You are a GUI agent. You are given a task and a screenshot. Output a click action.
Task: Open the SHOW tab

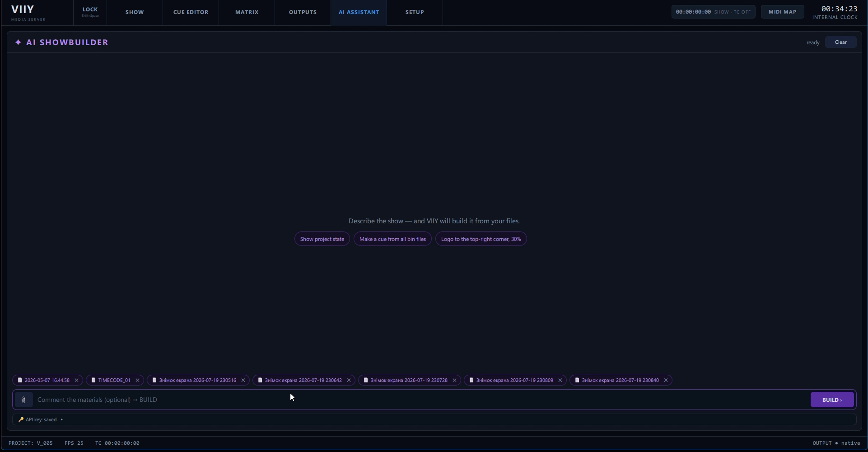point(135,12)
